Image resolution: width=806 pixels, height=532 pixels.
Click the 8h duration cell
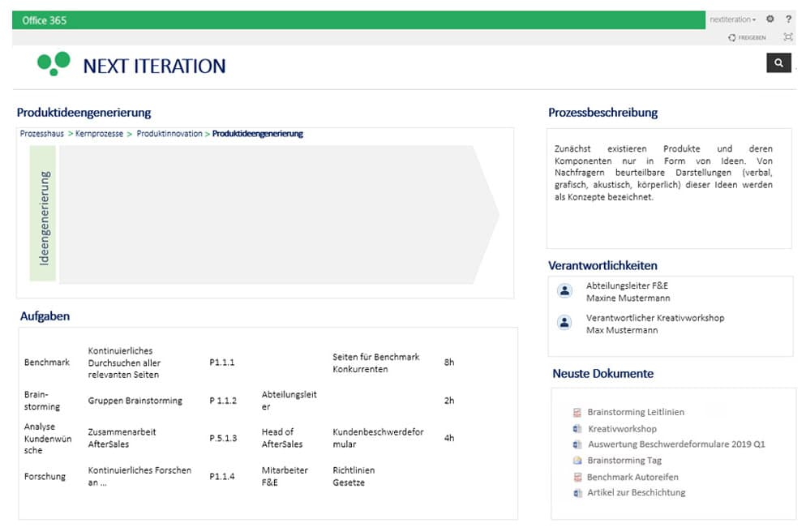tap(449, 363)
